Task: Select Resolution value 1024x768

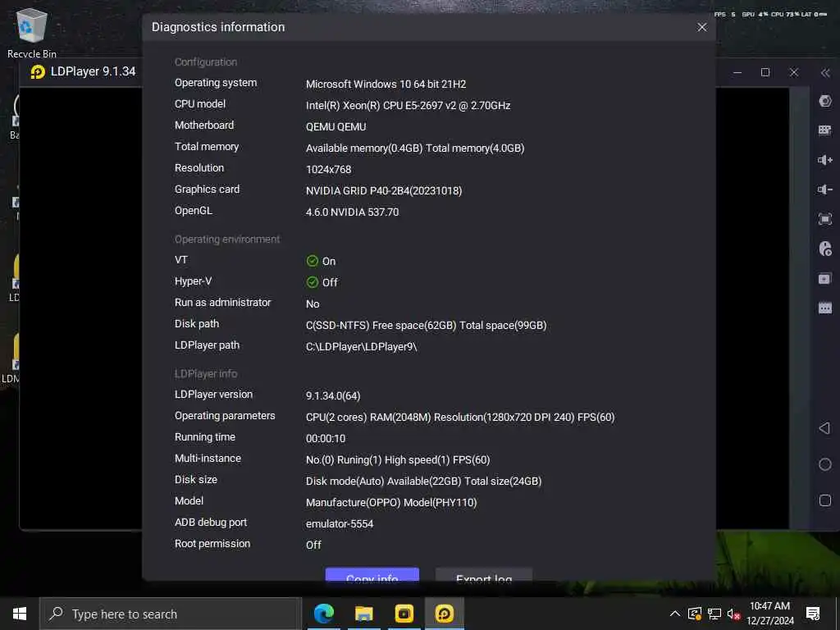Action: pos(328,169)
